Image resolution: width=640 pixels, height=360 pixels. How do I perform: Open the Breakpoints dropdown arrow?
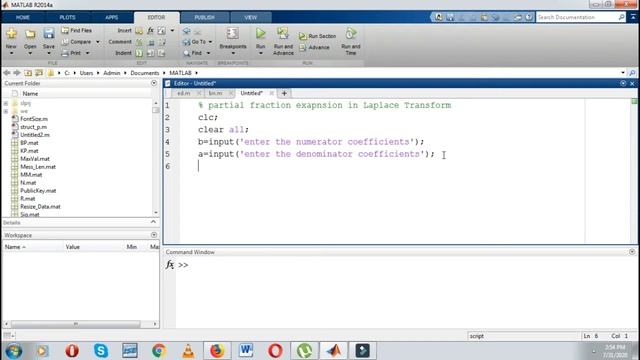tap(233, 53)
